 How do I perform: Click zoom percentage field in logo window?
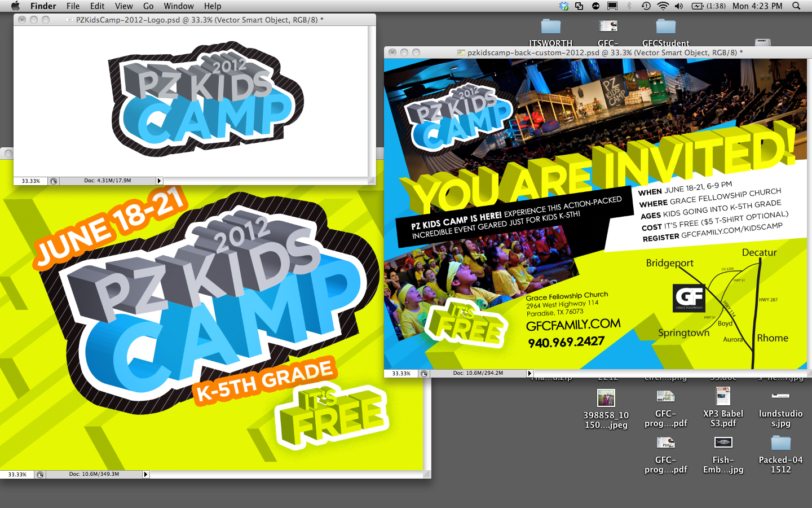pyautogui.click(x=30, y=181)
